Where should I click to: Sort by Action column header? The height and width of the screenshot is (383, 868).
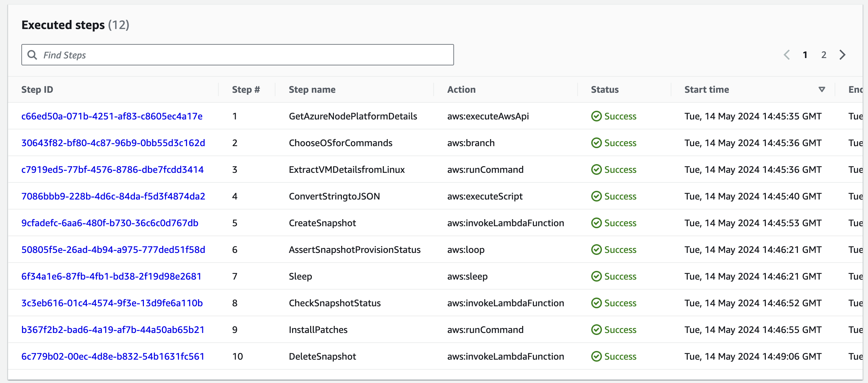point(461,90)
